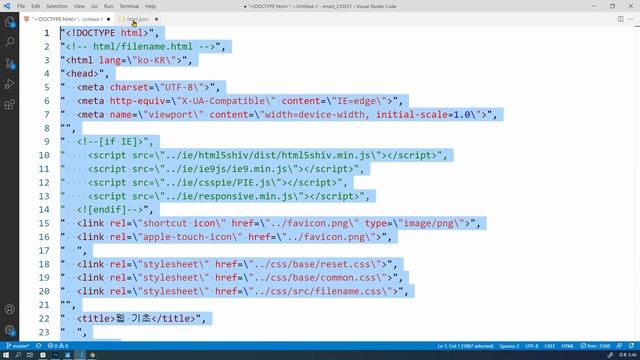Open the Terminal menu
The height and width of the screenshot is (360, 640).
pos(129,6)
